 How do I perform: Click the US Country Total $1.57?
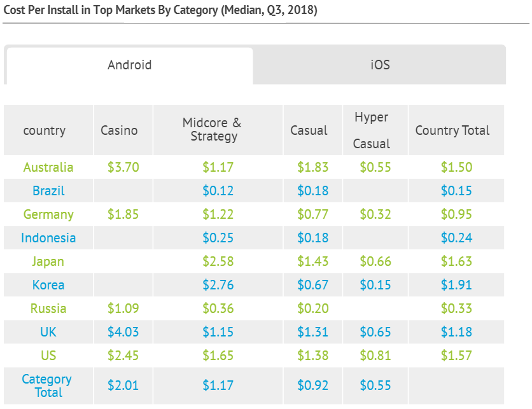click(456, 356)
